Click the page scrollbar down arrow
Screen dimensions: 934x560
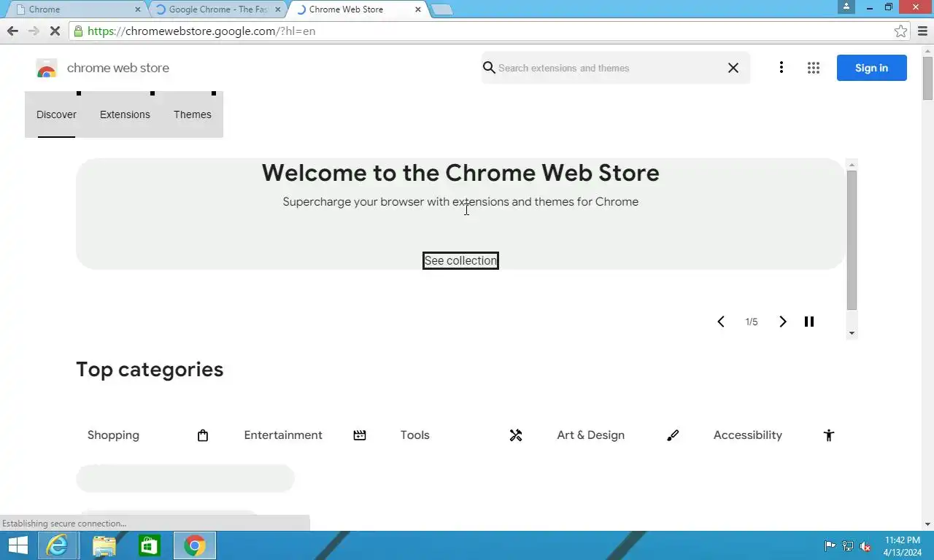[x=928, y=524]
